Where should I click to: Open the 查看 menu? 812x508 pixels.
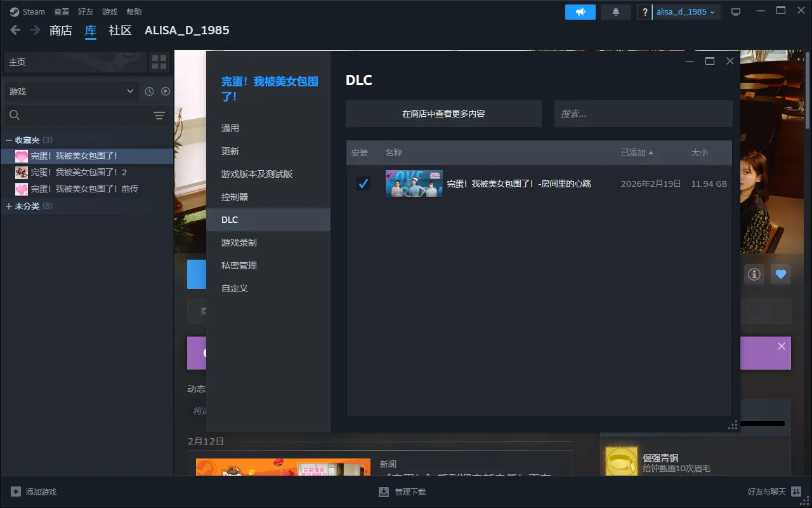pos(62,12)
